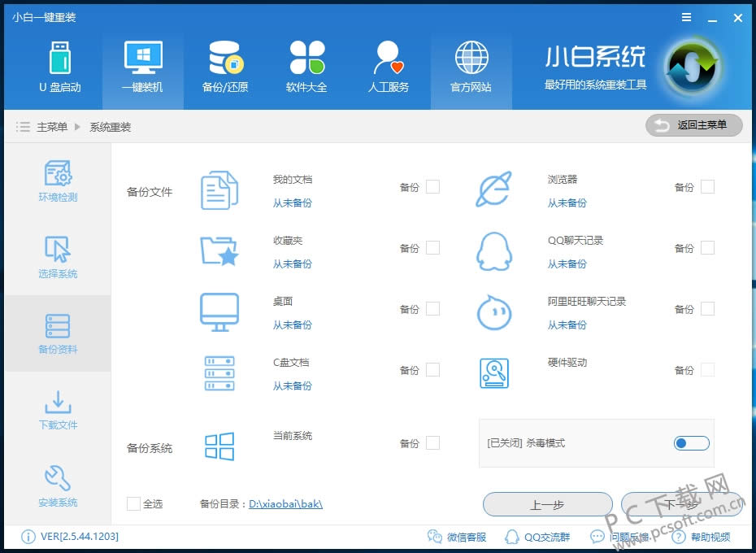Screen dimensions: 756x553
Task: Toggle the 杀毒模式 switch
Action: point(692,443)
